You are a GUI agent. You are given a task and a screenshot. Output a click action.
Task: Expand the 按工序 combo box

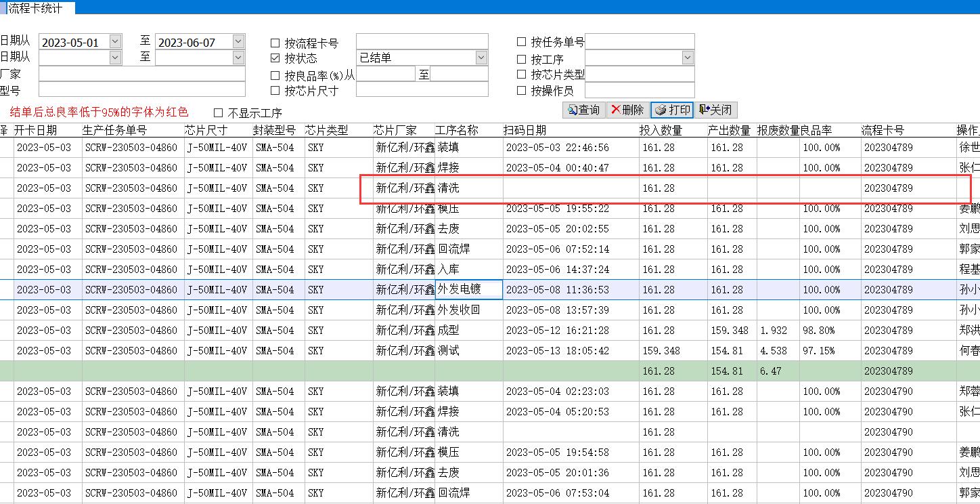[688, 58]
